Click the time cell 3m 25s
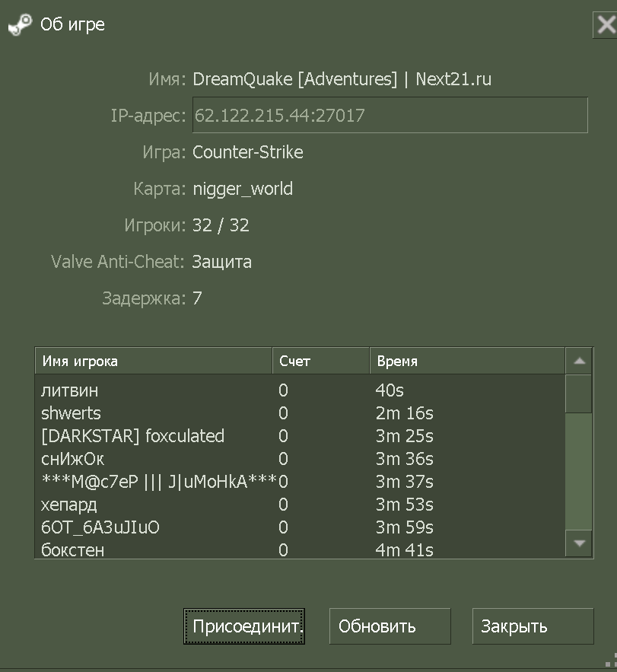The height and width of the screenshot is (672, 617). (405, 436)
